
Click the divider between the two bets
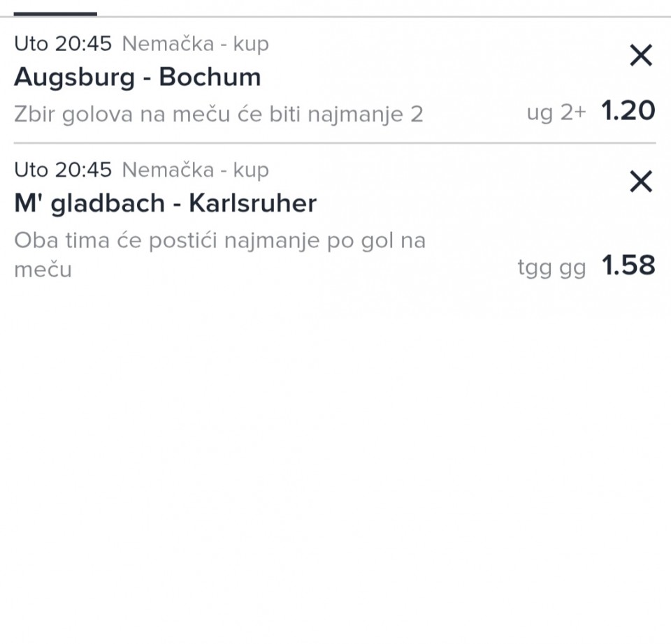point(335,143)
